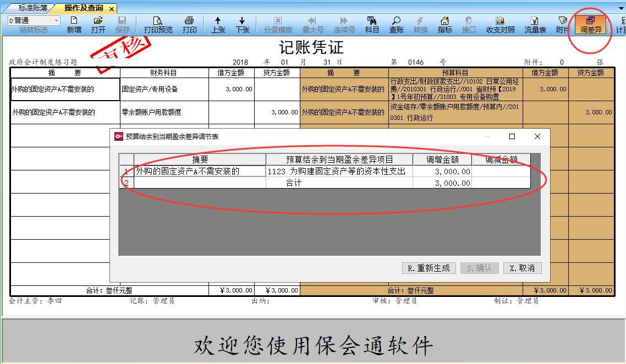Click the 打印 printer icon
This screenshot has height=364, width=626.
coord(189,25)
